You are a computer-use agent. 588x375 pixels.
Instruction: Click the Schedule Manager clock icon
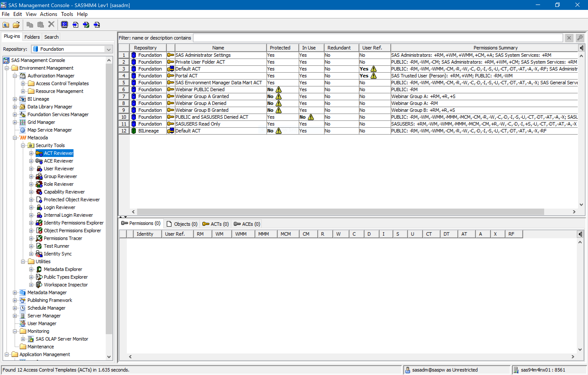click(x=23, y=308)
